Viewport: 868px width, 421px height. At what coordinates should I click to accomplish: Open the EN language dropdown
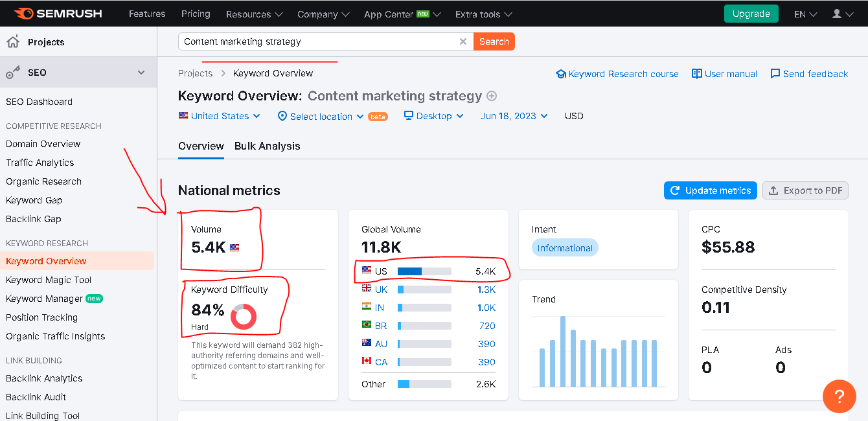tap(805, 14)
